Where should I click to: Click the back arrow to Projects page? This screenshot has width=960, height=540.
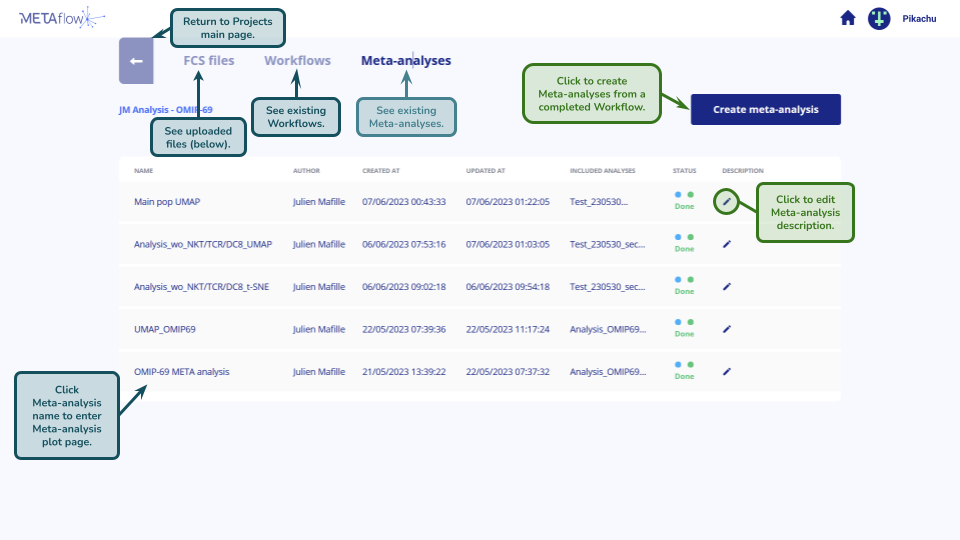coord(136,61)
